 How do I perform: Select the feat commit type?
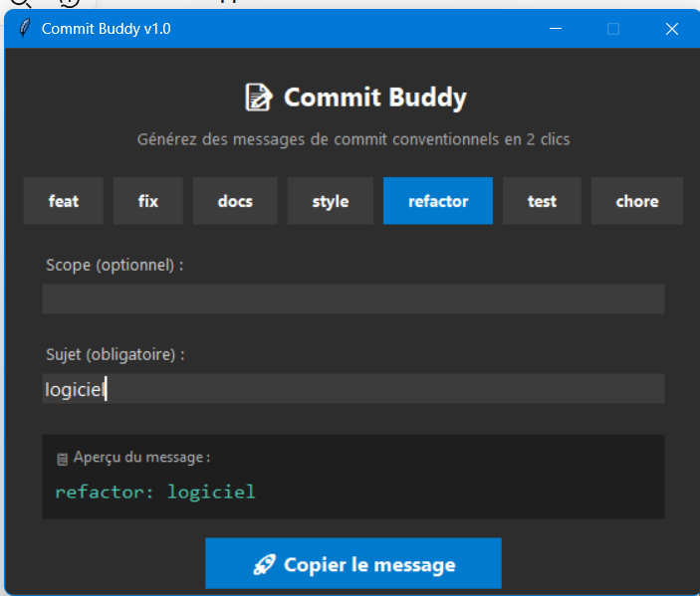tap(64, 201)
